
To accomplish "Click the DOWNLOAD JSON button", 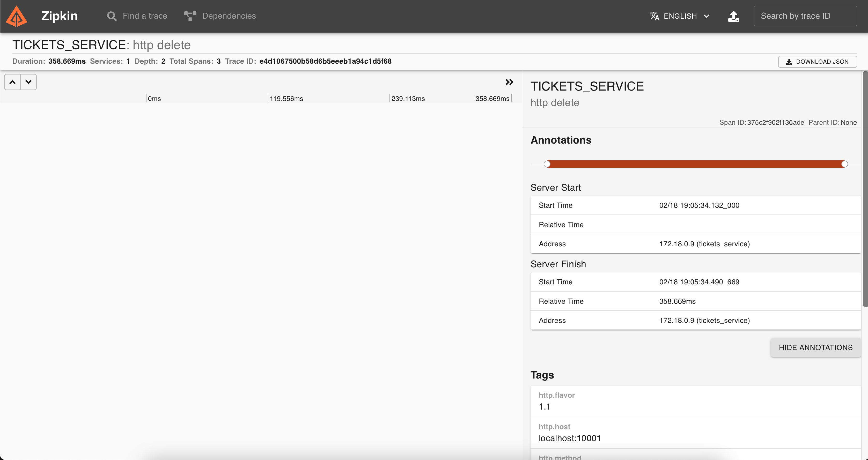I will [x=817, y=62].
